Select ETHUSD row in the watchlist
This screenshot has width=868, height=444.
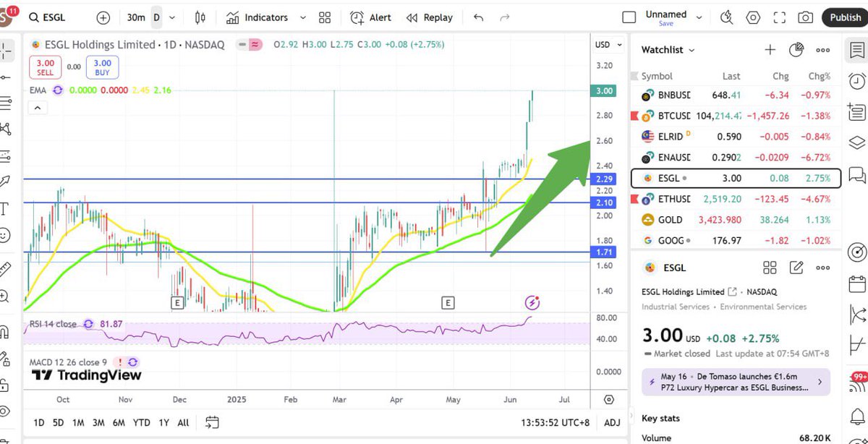click(x=736, y=199)
